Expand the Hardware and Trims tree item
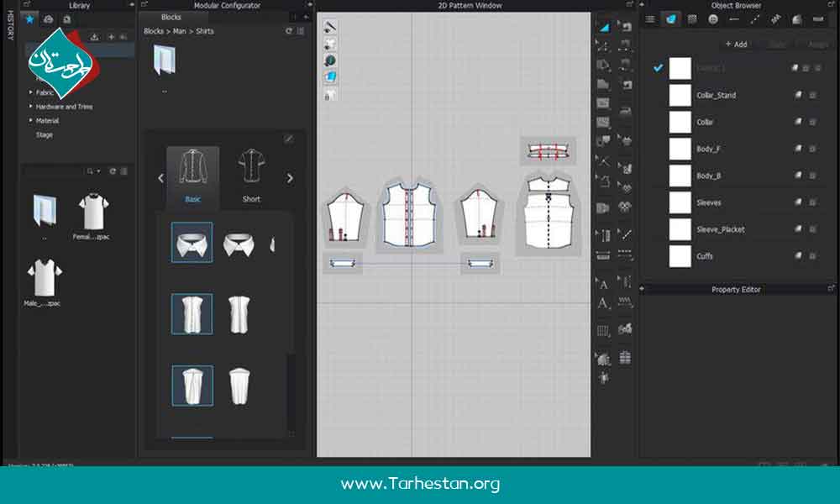The height and width of the screenshot is (504, 840). point(31,107)
